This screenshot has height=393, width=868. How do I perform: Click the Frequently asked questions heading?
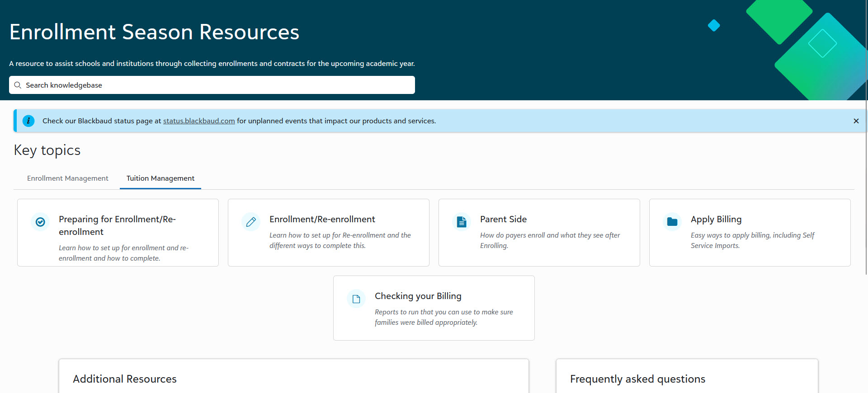click(x=637, y=379)
